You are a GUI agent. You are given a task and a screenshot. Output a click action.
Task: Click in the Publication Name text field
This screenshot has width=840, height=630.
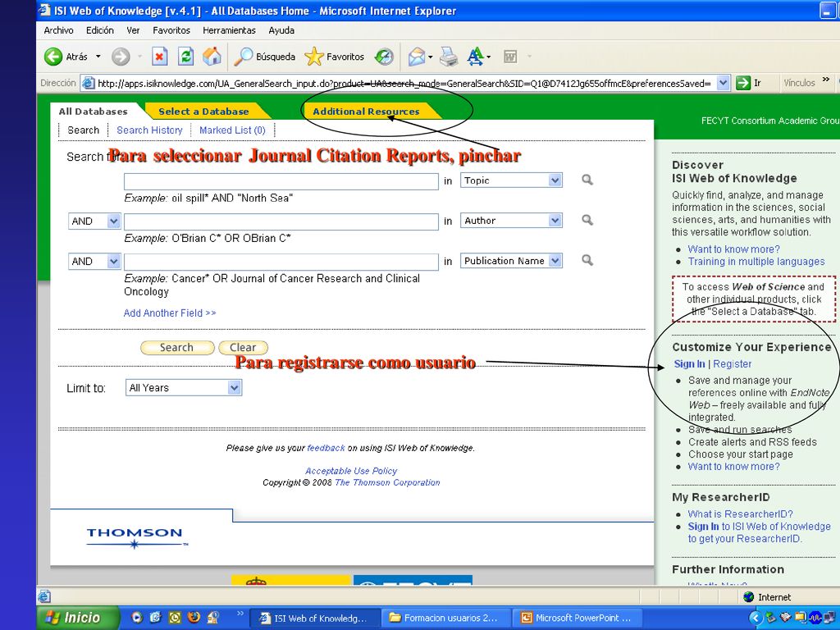click(x=281, y=262)
